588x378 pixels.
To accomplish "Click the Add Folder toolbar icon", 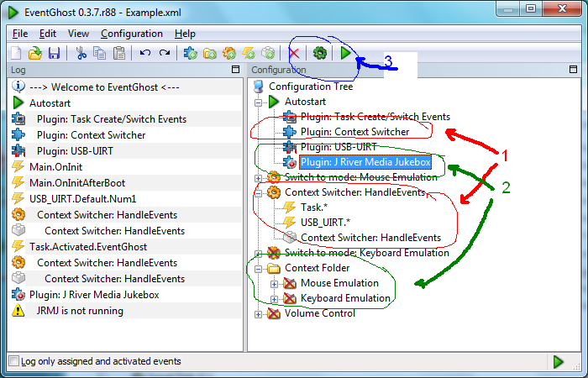I will pyautogui.click(x=210, y=53).
